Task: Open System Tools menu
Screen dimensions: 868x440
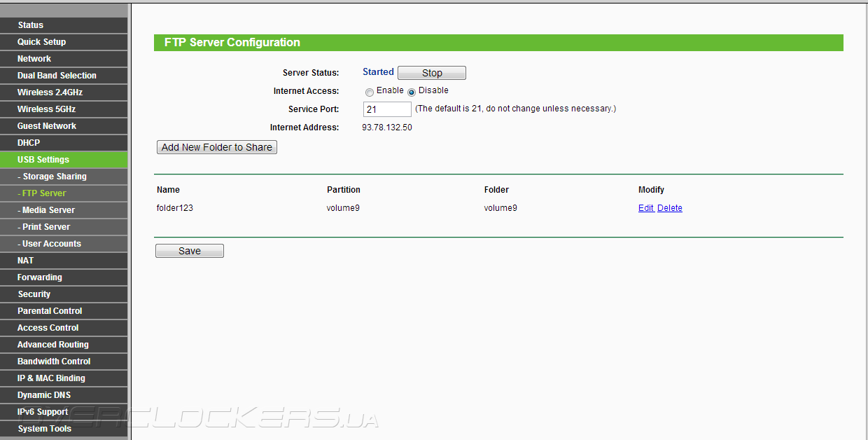Action: point(64,429)
